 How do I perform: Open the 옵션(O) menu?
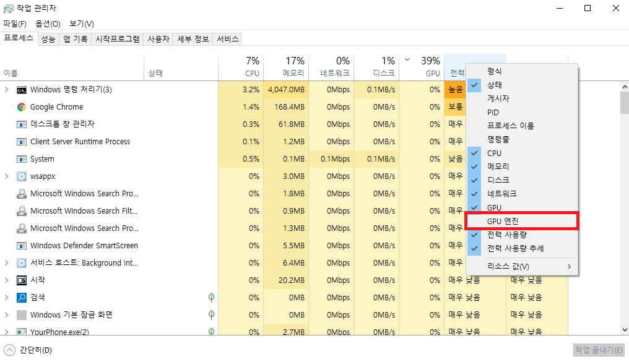click(48, 24)
